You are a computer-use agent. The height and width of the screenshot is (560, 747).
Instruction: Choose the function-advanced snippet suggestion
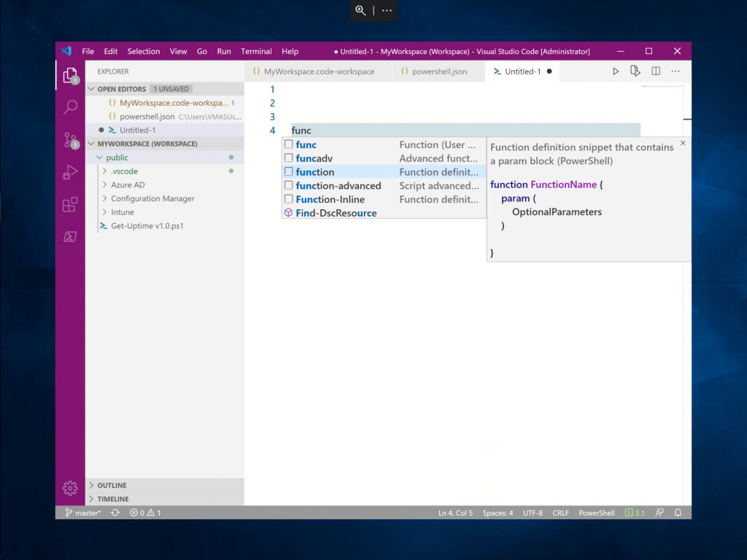pos(384,186)
